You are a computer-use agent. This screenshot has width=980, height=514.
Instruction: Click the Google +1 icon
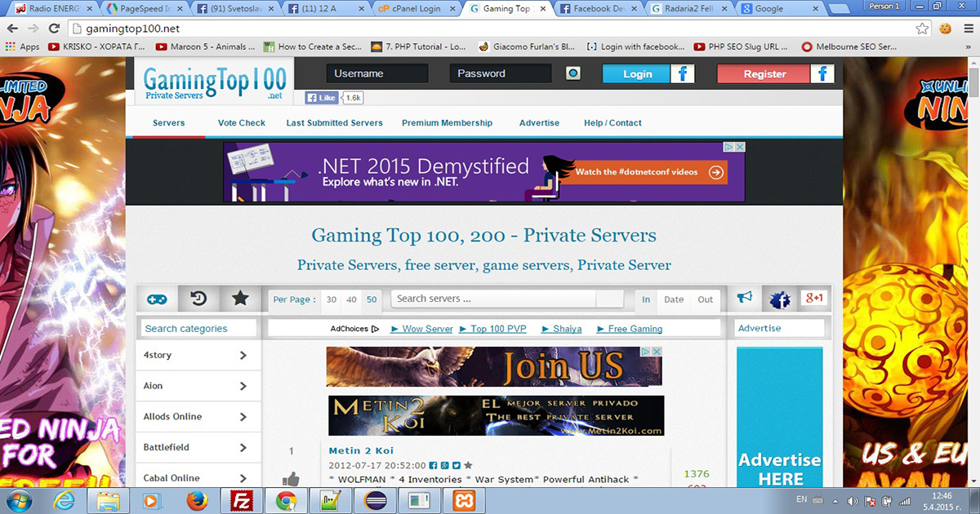coord(813,299)
